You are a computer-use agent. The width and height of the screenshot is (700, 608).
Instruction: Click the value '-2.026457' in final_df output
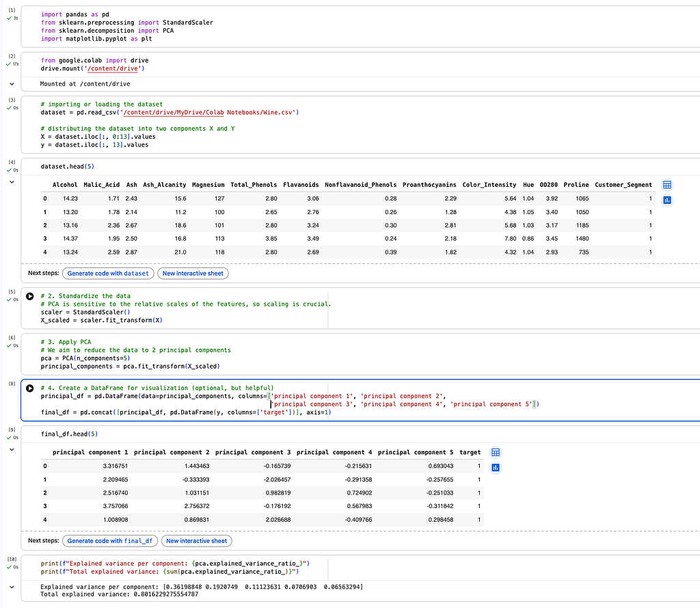pyautogui.click(x=277, y=479)
